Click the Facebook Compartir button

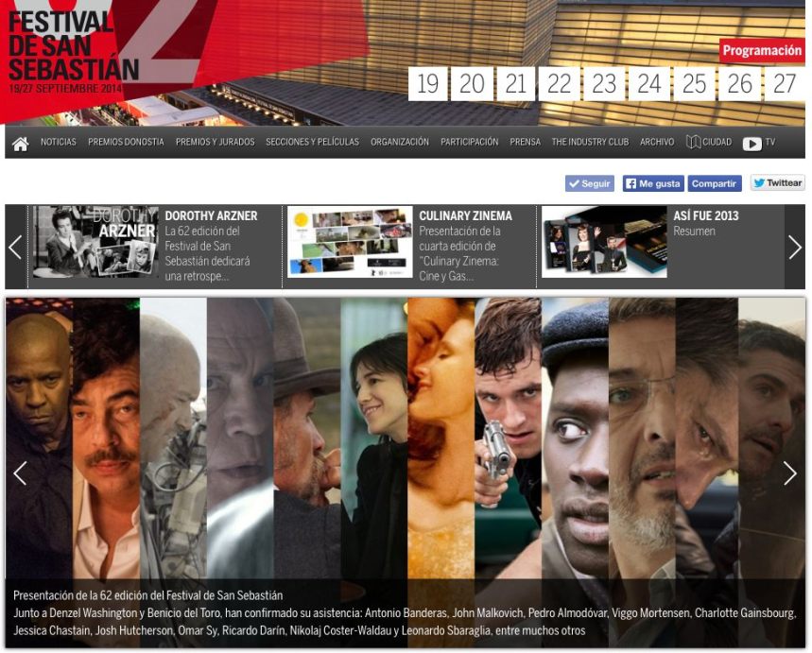[x=715, y=183]
